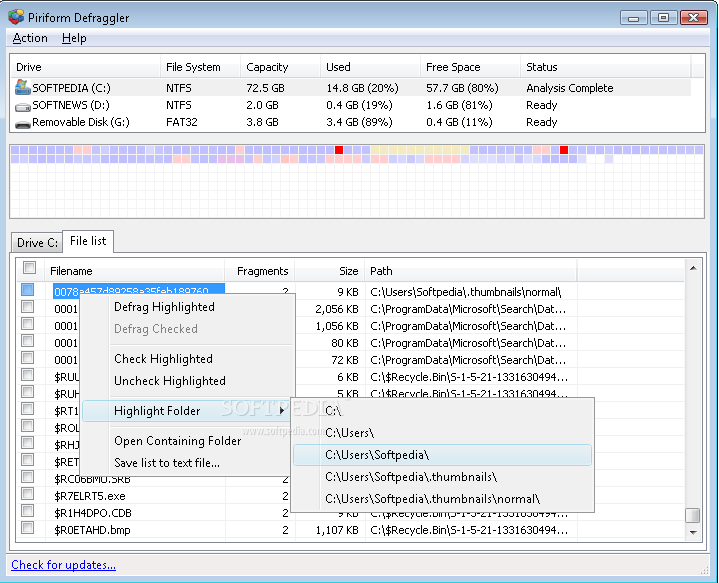Sort file list by Fragments column header
This screenshot has width=719, height=583.
click(260, 271)
